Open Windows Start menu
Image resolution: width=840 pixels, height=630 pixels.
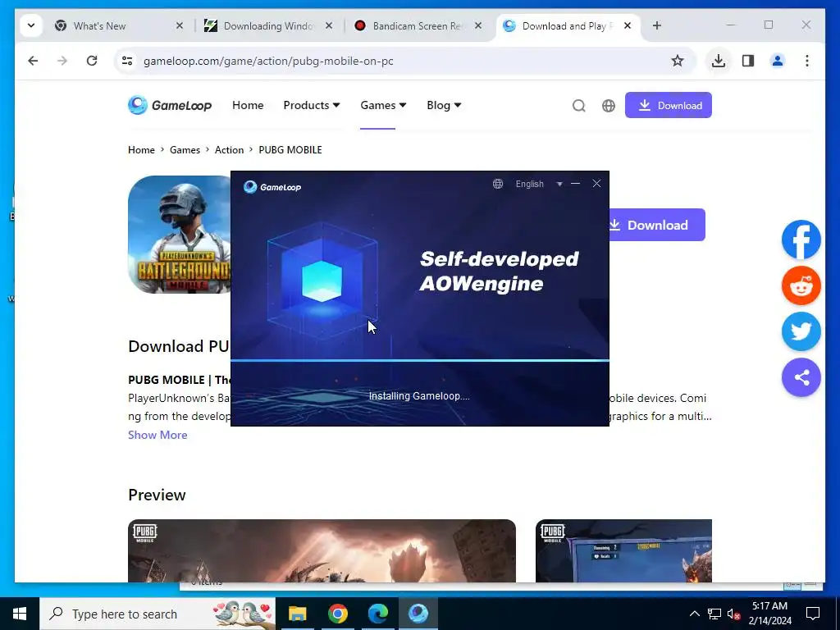[20, 614]
